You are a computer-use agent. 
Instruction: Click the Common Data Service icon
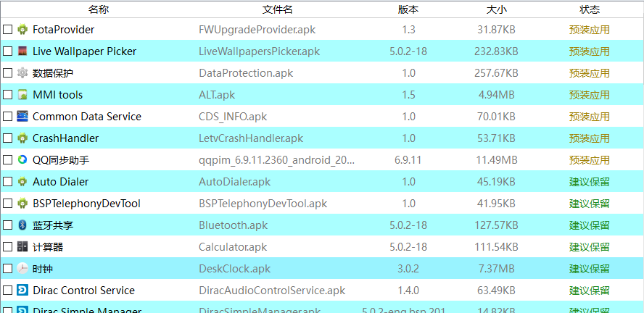tap(22, 117)
